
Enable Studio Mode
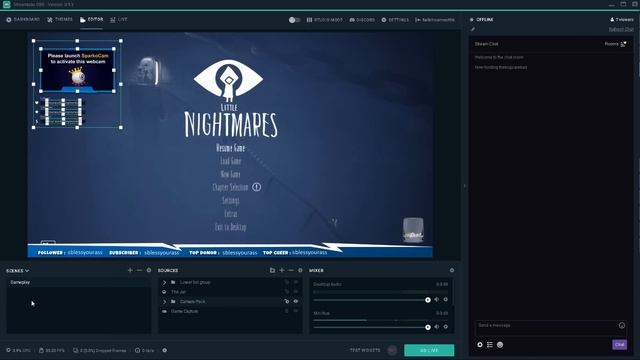[x=324, y=20]
